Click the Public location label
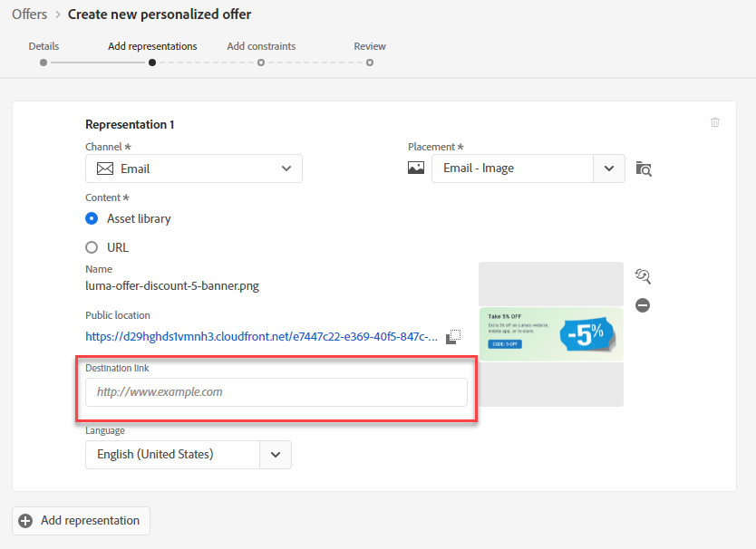Screen dimensions: 756x549 (118, 315)
